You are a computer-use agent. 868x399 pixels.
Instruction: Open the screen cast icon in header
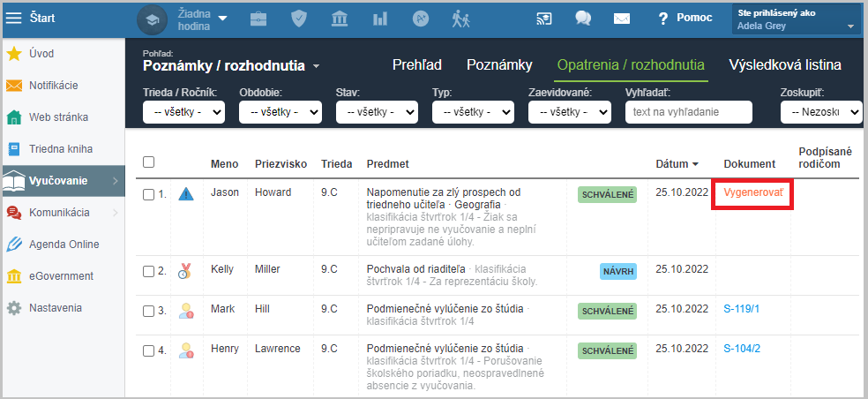(x=544, y=19)
